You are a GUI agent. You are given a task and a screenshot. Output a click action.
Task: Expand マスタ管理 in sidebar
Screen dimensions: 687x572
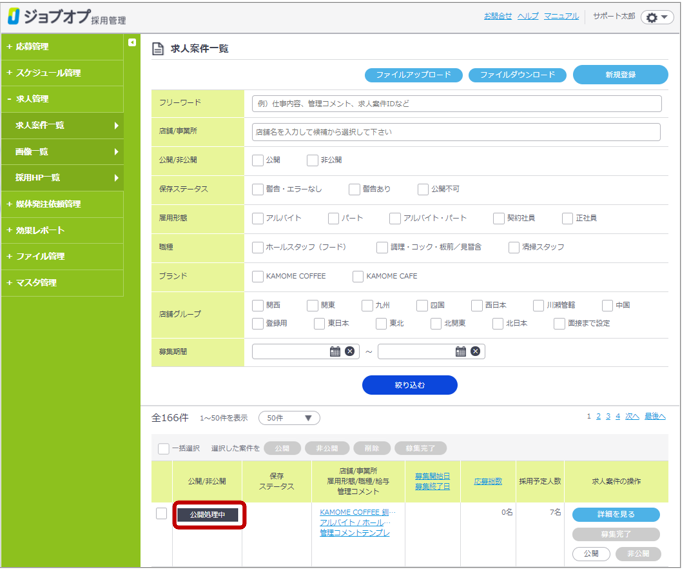[x=62, y=282]
